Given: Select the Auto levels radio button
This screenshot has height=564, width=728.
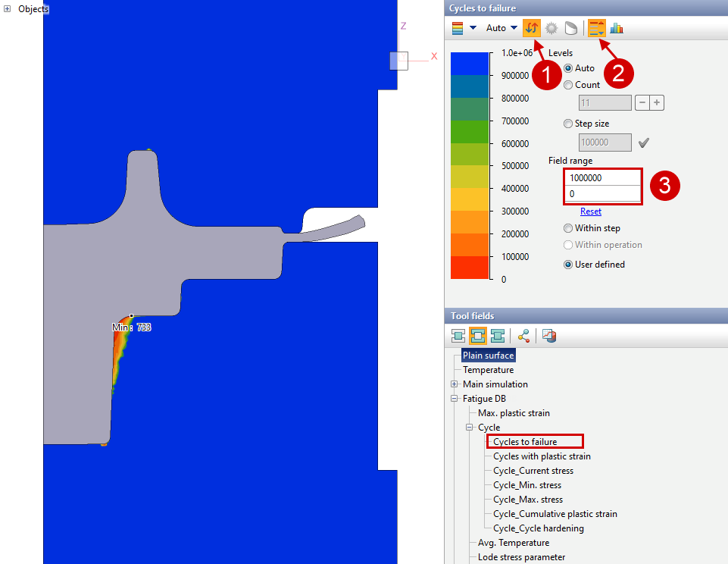Looking at the screenshot, I should point(568,67).
